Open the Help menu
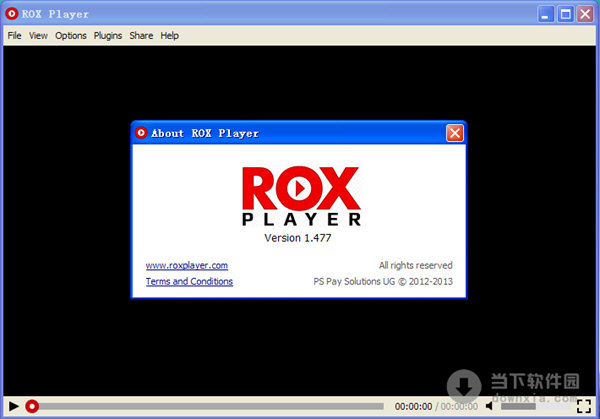Image resolution: width=600 pixels, height=419 pixels. click(170, 36)
